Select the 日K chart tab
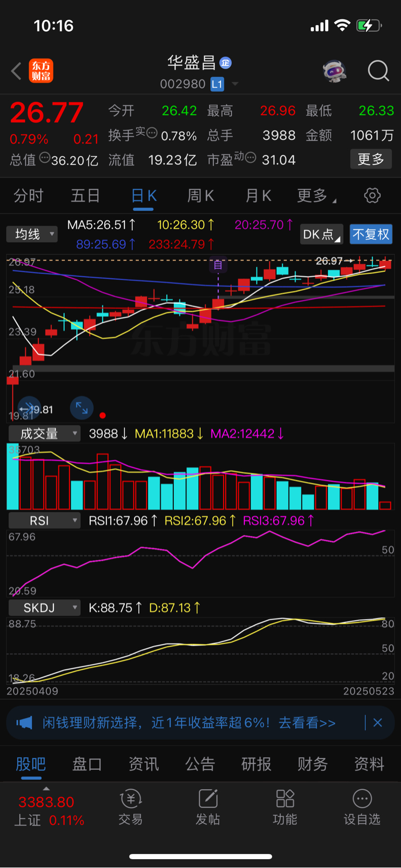Screen dimensions: 401x868 click(x=144, y=196)
